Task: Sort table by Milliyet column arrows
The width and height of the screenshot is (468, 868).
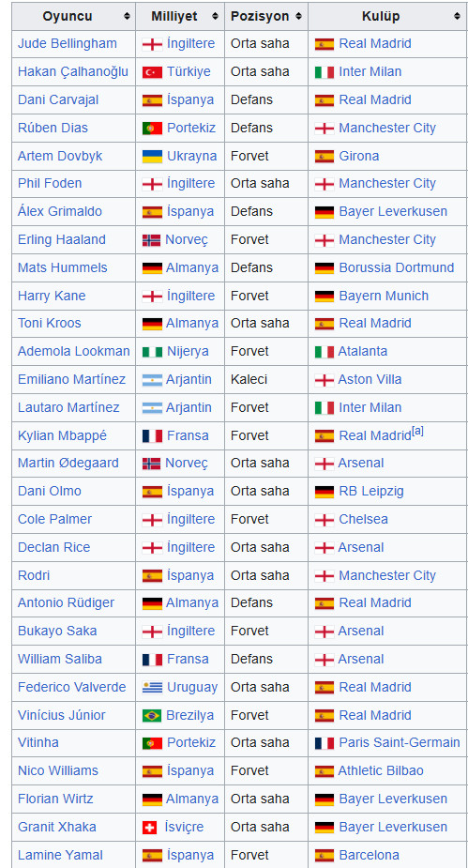Action: (x=215, y=17)
